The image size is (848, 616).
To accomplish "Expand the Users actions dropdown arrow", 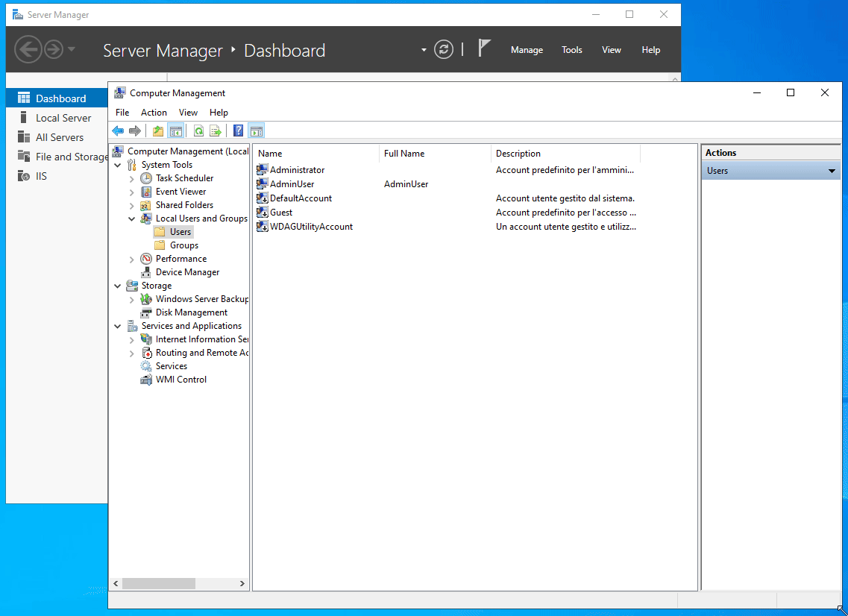I will (832, 171).
